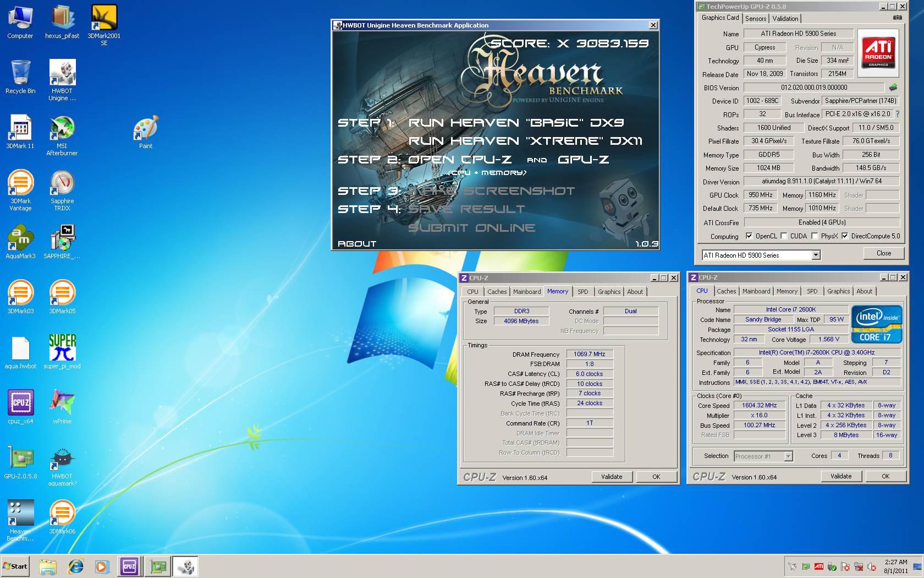The height and width of the screenshot is (578, 924).
Task: Launch AquaMark3 desktop shortcut
Action: pyautogui.click(x=20, y=242)
